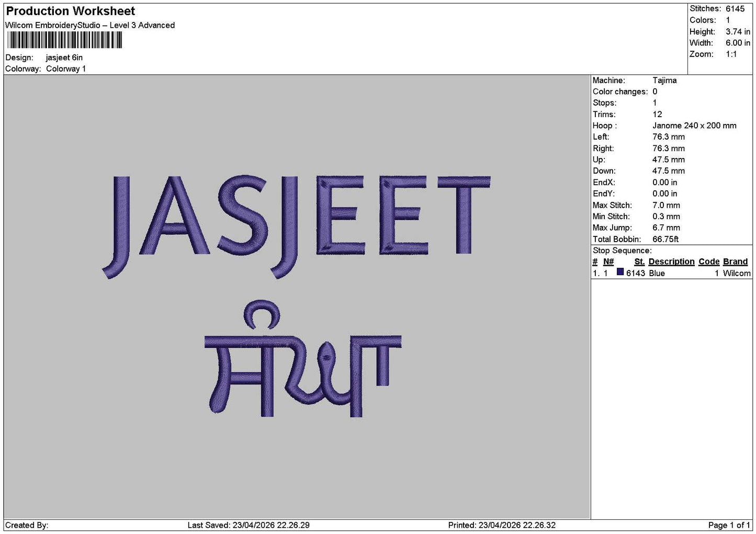Click the Left margin value '76.3 mm'
Viewport: 756px width, 534px height.
point(669,137)
